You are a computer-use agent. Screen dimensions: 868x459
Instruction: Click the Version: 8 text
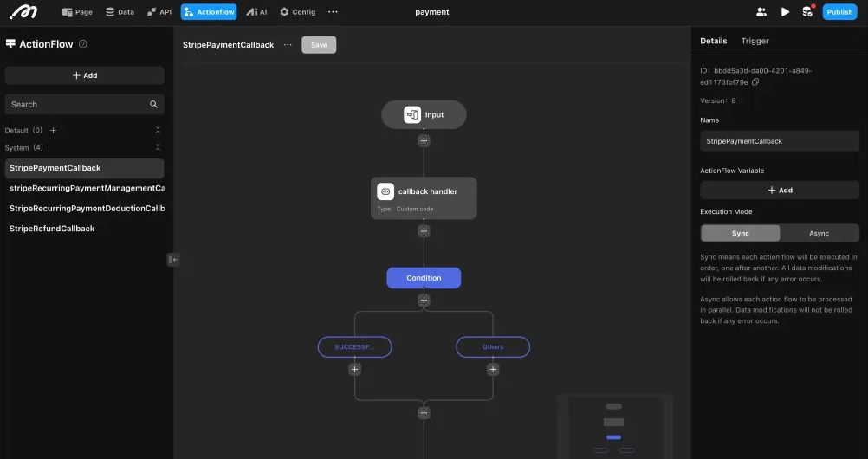click(x=718, y=100)
